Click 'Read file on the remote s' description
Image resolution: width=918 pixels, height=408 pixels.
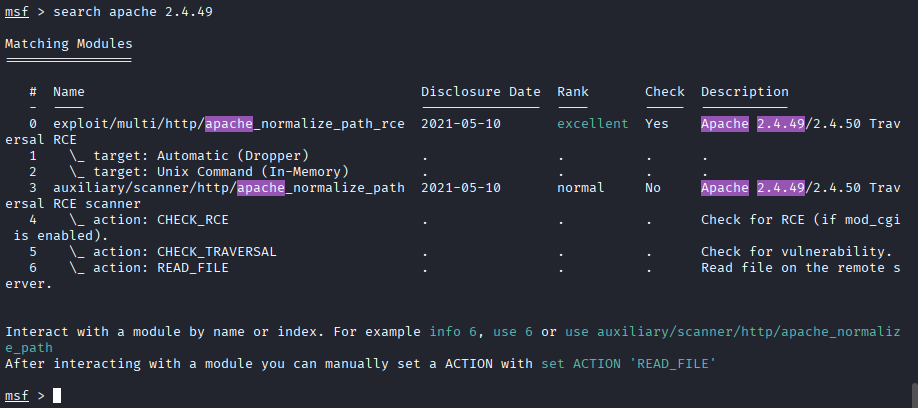click(x=800, y=268)
